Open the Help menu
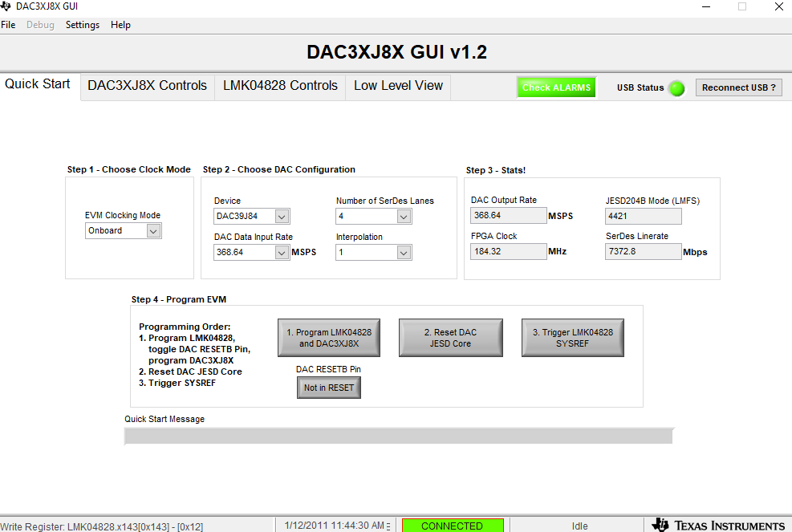This screenshot has height=532, width=792. (120, 25)
